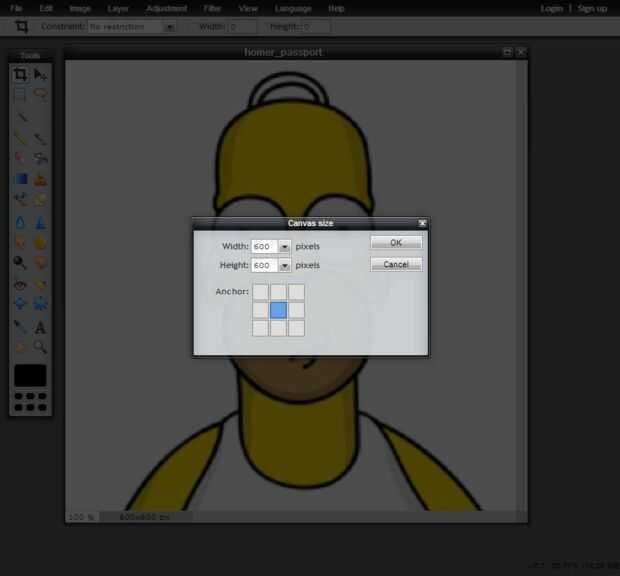Screen dimensions: 620x576
Task: Open the Edit menu
Action: (x=46, y=8)
